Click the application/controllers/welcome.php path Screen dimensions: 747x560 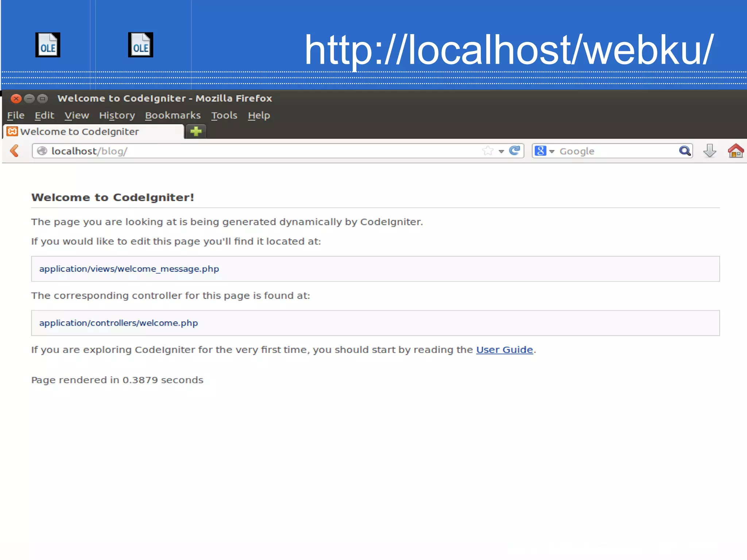(119, 323)
